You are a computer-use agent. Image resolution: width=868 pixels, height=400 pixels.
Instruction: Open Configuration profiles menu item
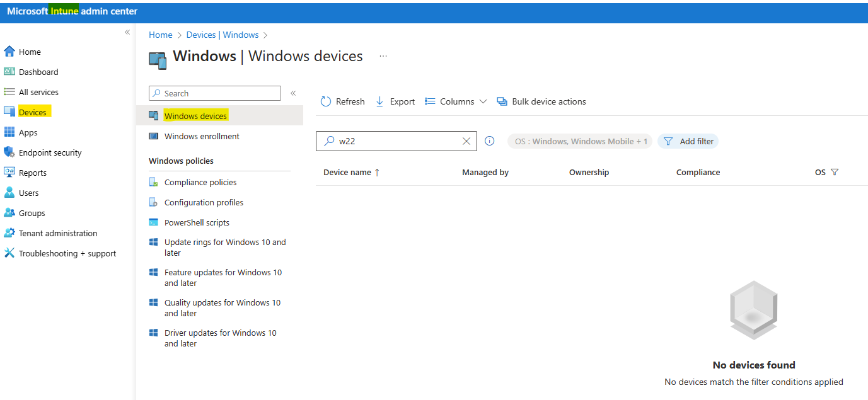[x=204, y=202]
